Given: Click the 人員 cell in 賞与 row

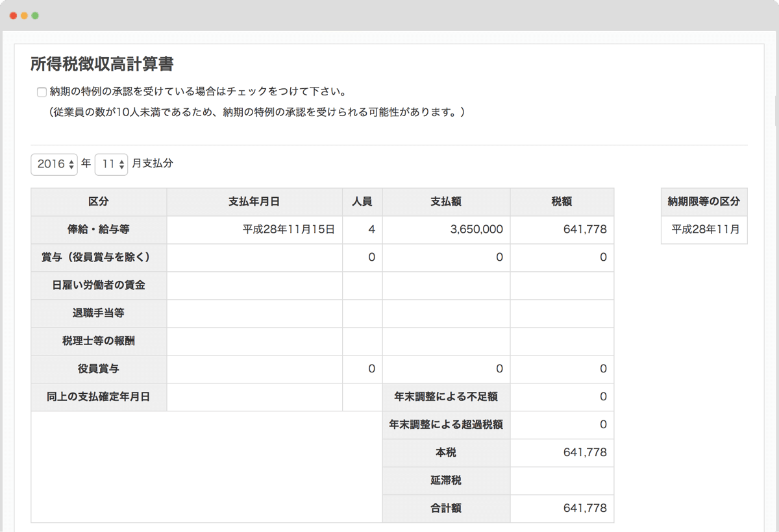Looking at the screenshot, I should point(362,258).
